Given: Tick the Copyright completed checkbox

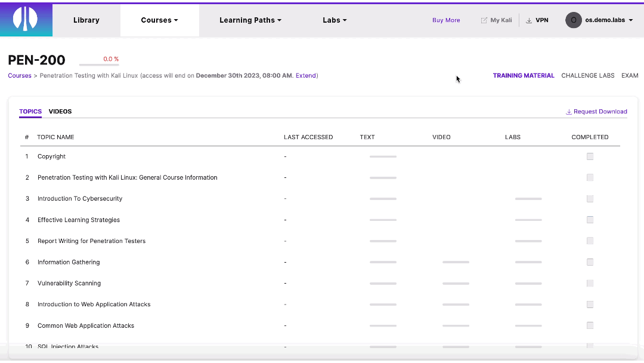Looking at the screenshot, I should (590, 156).
